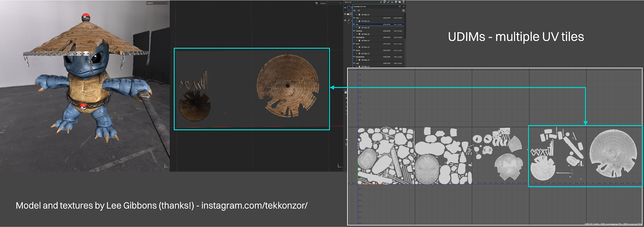644x227 pixels.
Task: Open the Material dropdown in the 3D viewport
Action: [157, 3]
